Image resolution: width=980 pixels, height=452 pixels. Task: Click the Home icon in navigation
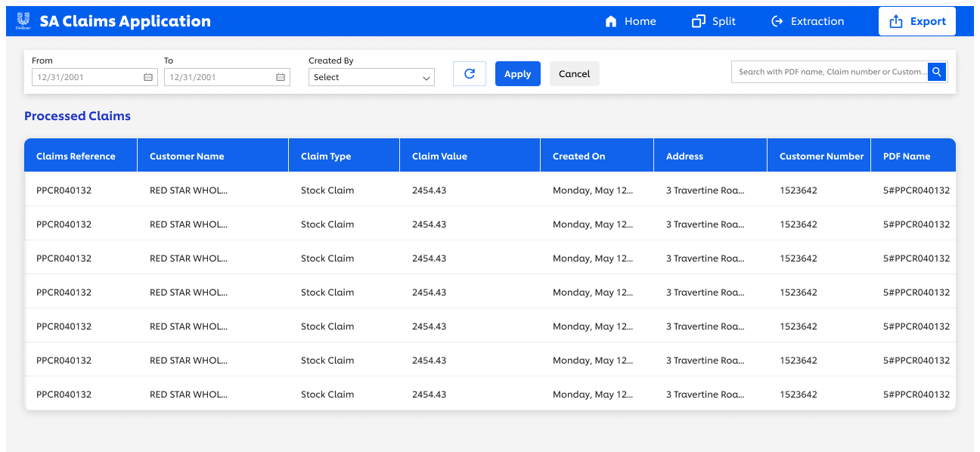pyautogui.click(x=611, y=21)
